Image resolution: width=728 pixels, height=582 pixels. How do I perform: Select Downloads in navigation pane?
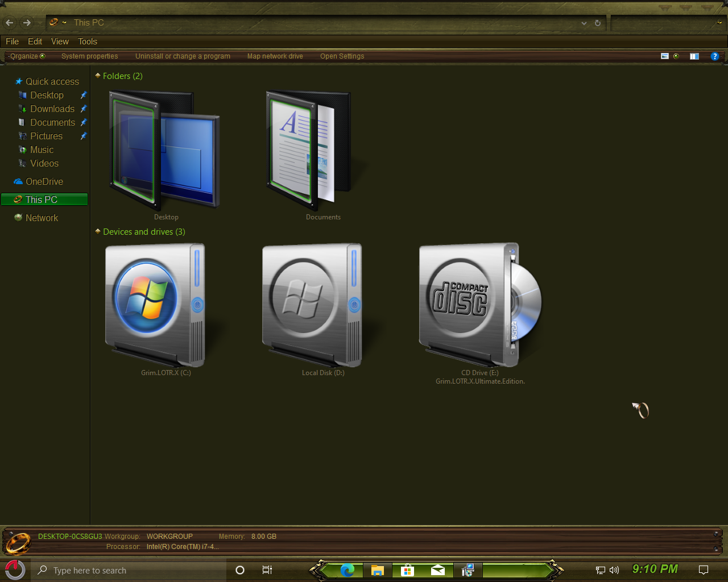[52, 109]
